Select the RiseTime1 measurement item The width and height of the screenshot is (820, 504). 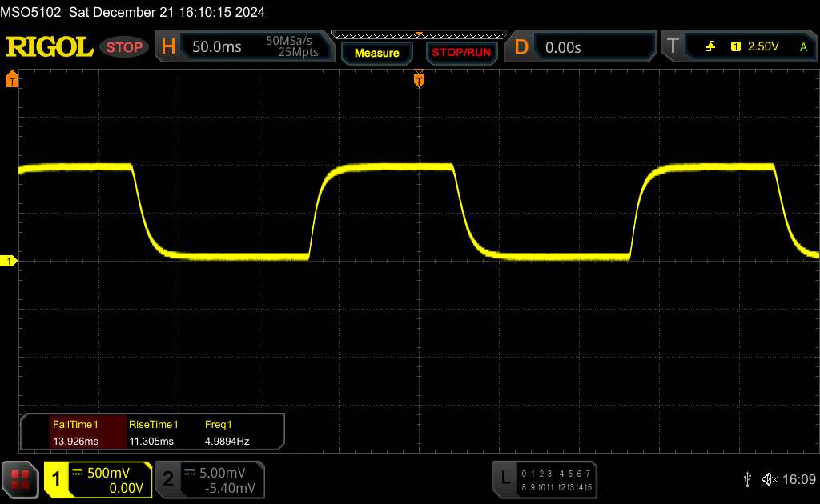153,432
